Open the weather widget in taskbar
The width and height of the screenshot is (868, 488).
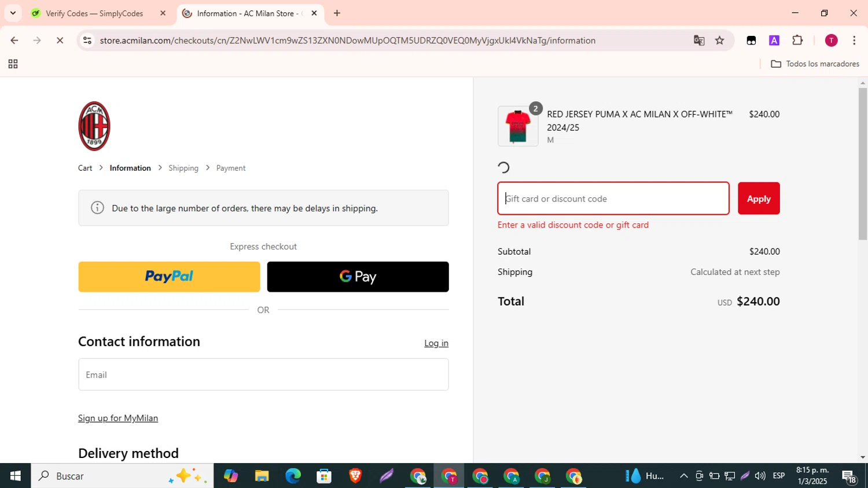click(645, 476)
